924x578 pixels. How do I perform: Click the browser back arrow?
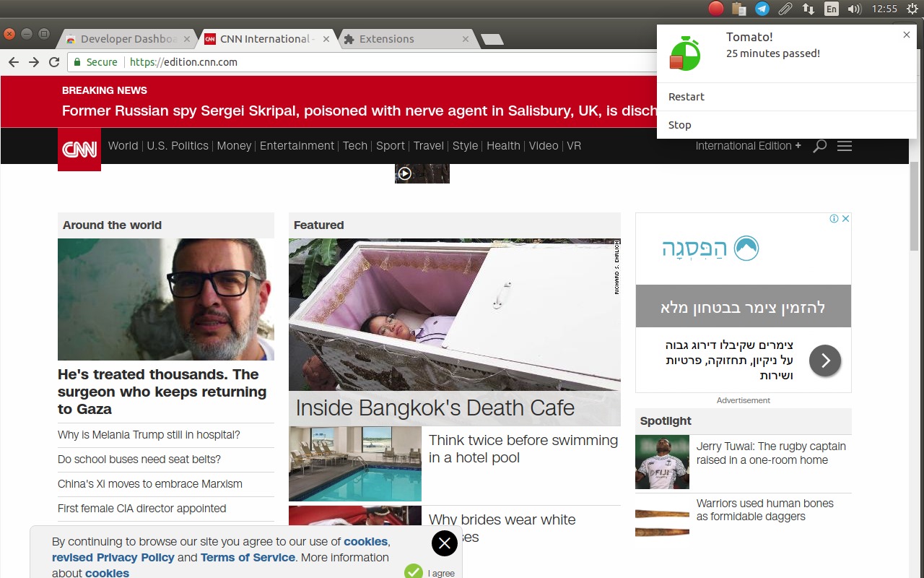(x=14, y=62)
